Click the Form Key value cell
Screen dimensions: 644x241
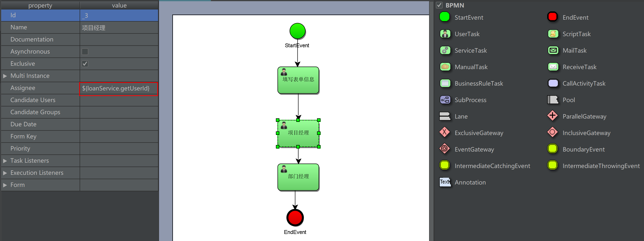119,137
